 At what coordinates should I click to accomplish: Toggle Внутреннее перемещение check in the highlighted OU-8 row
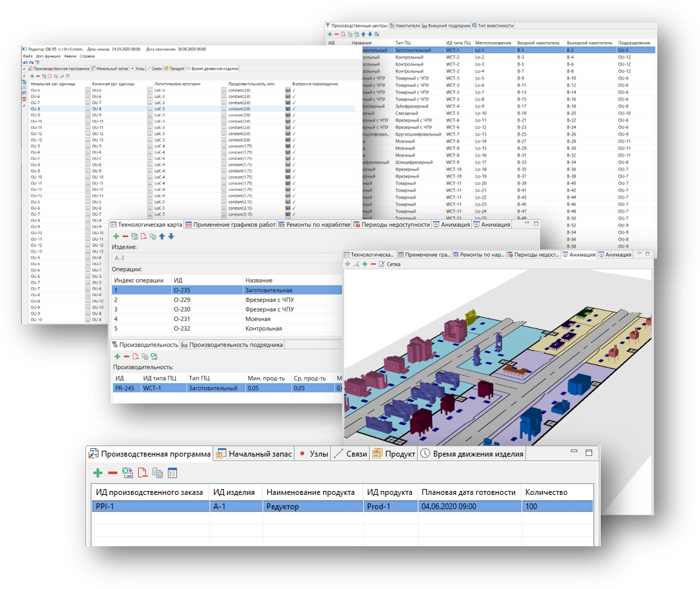(294, 109)
